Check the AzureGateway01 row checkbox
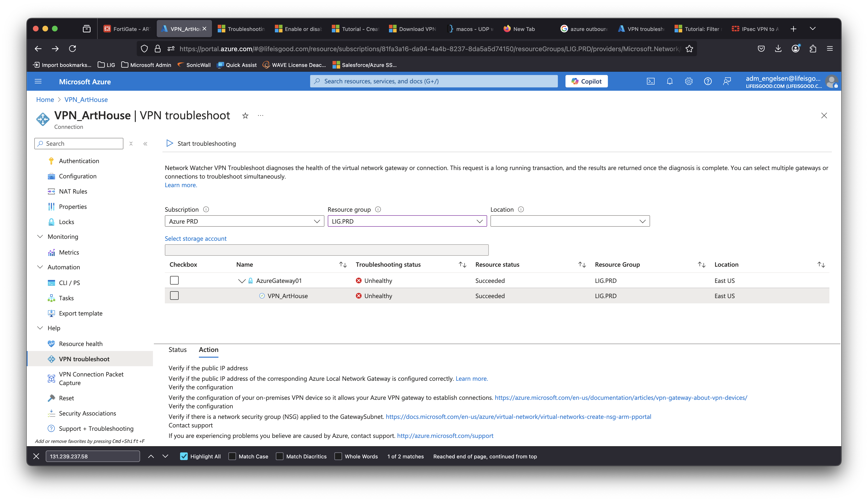Screen dimensions: 868x501 tap(175, 281)
